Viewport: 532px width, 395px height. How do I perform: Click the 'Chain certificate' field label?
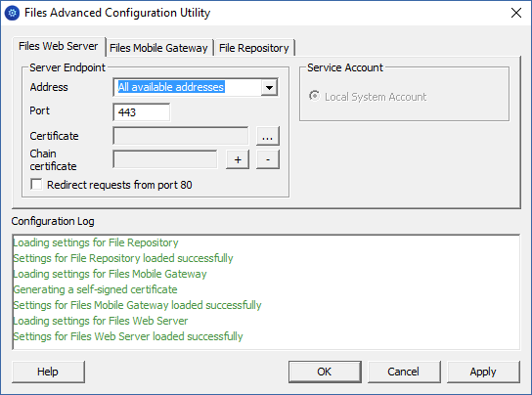53,159
